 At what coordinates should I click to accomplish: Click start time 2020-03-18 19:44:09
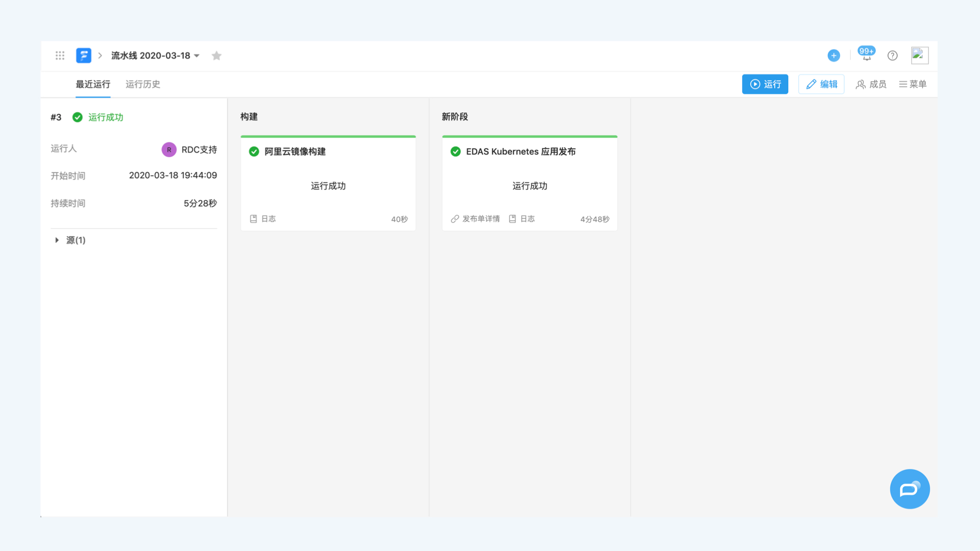point(173,176)
